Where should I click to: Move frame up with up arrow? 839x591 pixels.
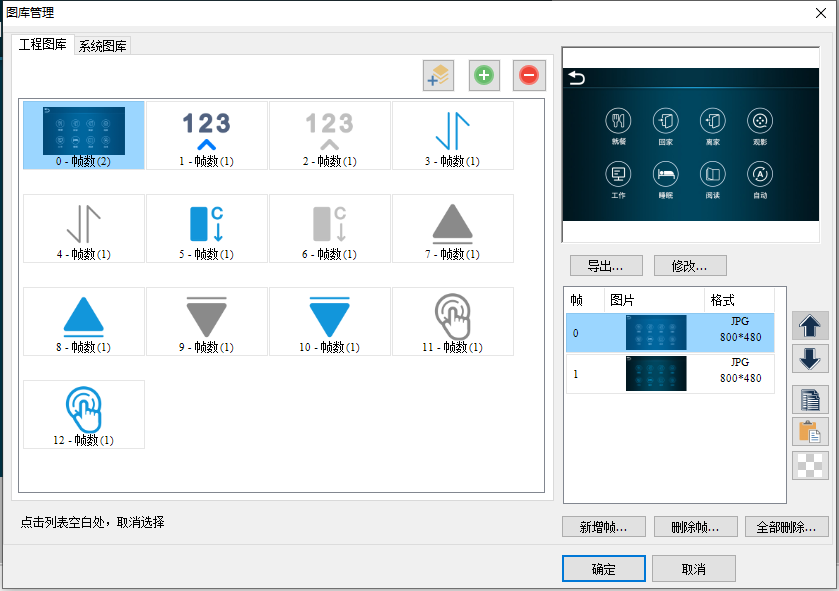(x=810, y=326)
